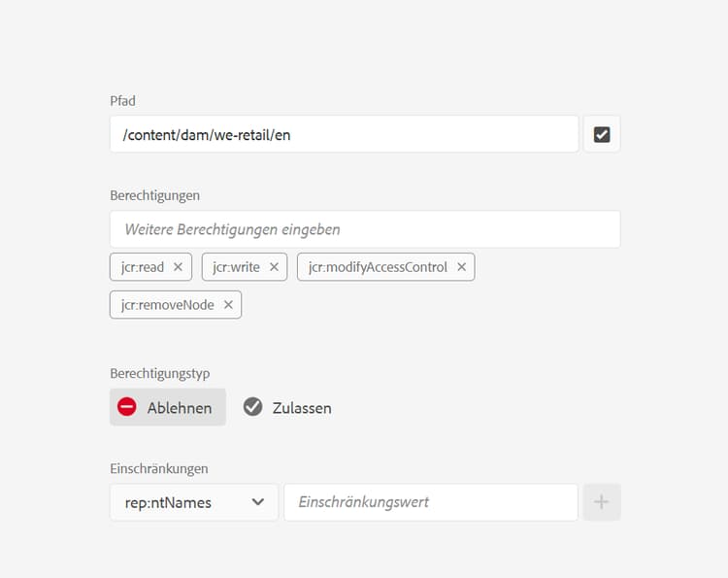Click the Berechtigungen field label
This screenshot has width=728, height=578.
coord(154,195)
